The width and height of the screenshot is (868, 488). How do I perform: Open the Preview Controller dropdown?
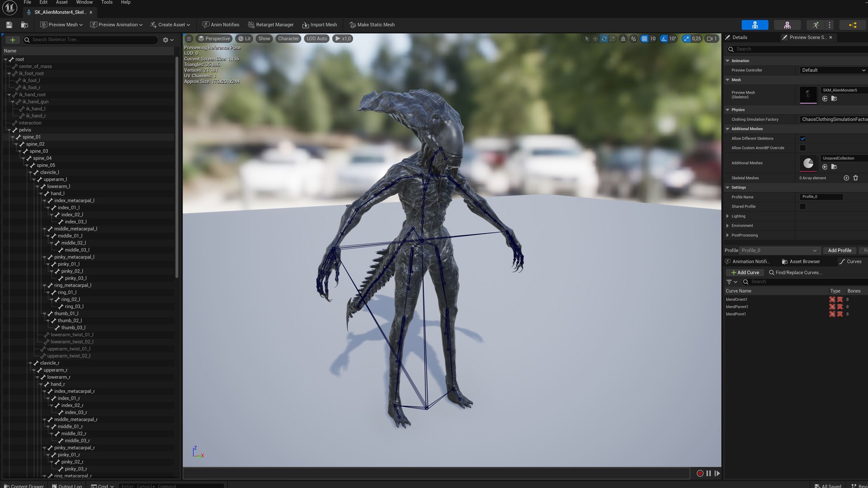pyautogui.click(x=833, y=70)
